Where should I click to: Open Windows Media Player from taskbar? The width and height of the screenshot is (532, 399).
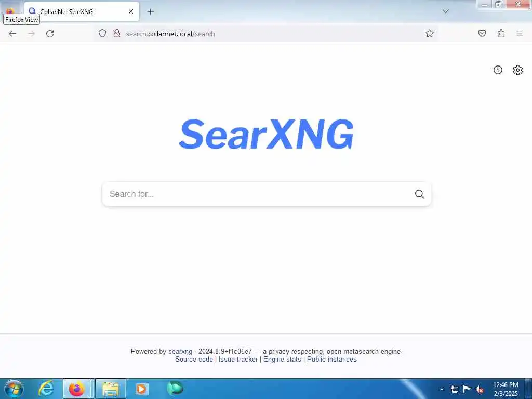[141, 389]
